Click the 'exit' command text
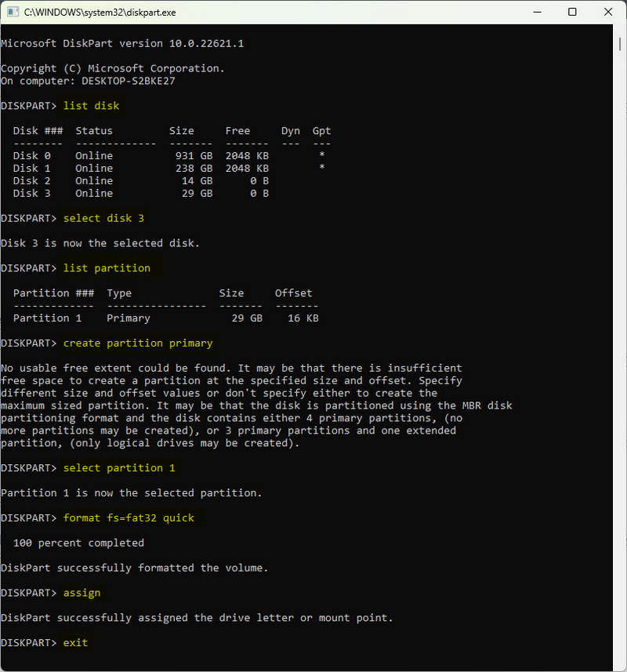The width and height of the screenshot is (627, 672). (75, 642)
